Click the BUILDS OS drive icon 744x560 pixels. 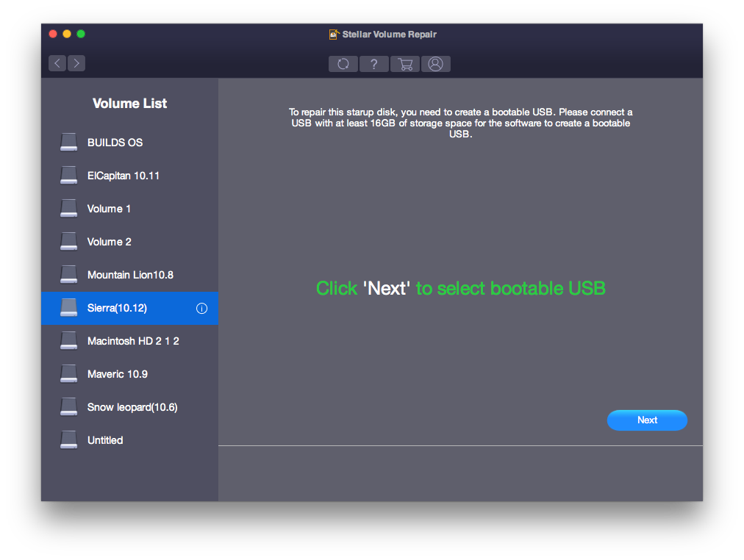coord(69,143)
